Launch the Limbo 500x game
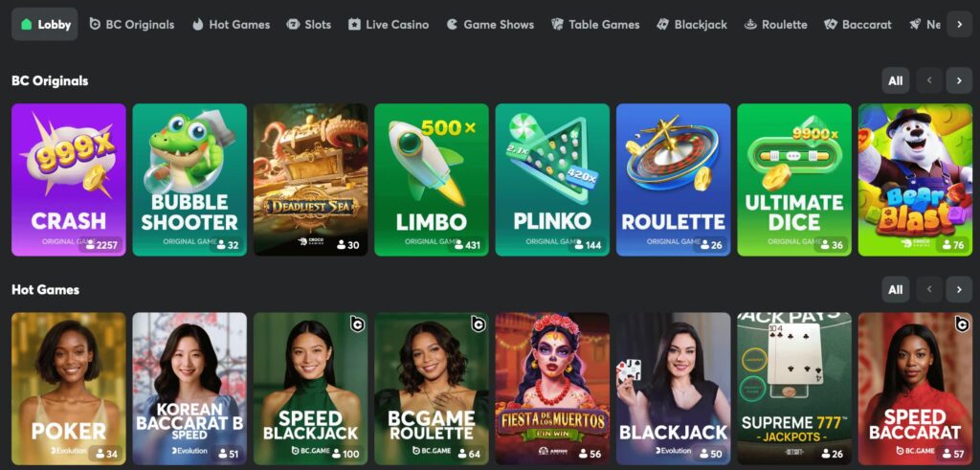This screenshot has width=980, height=470. click(x=432, y=180)
